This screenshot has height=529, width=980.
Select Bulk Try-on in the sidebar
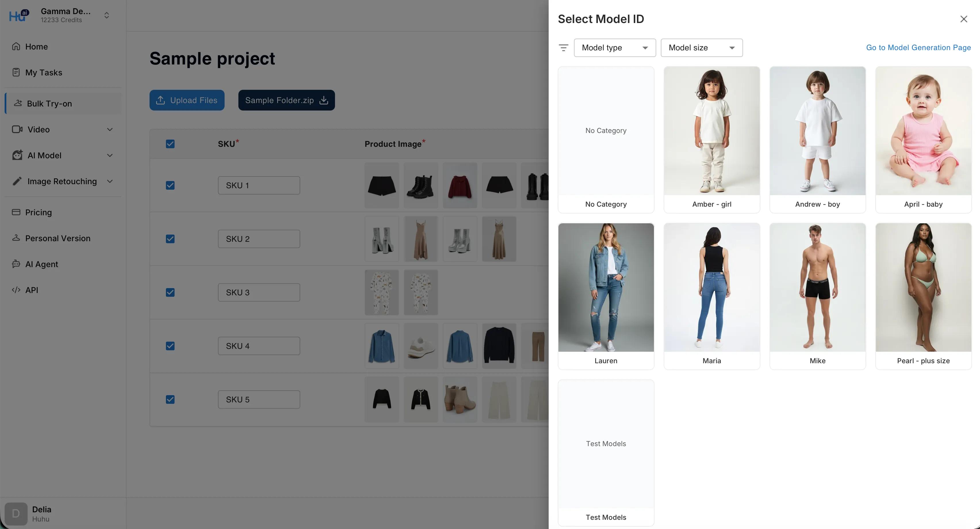[x=63, y=104]
